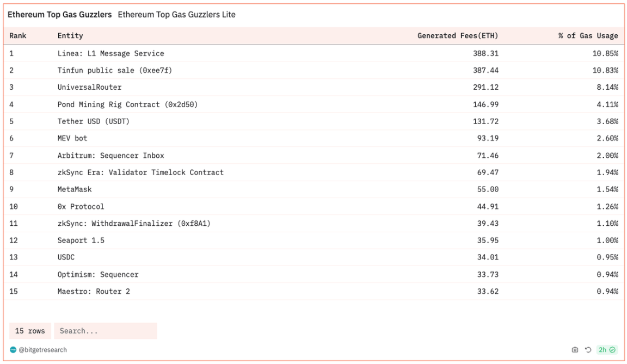Sort by Generated Fees(ETH) column header
The image size is (627, 364).
(x=457, y=36)
